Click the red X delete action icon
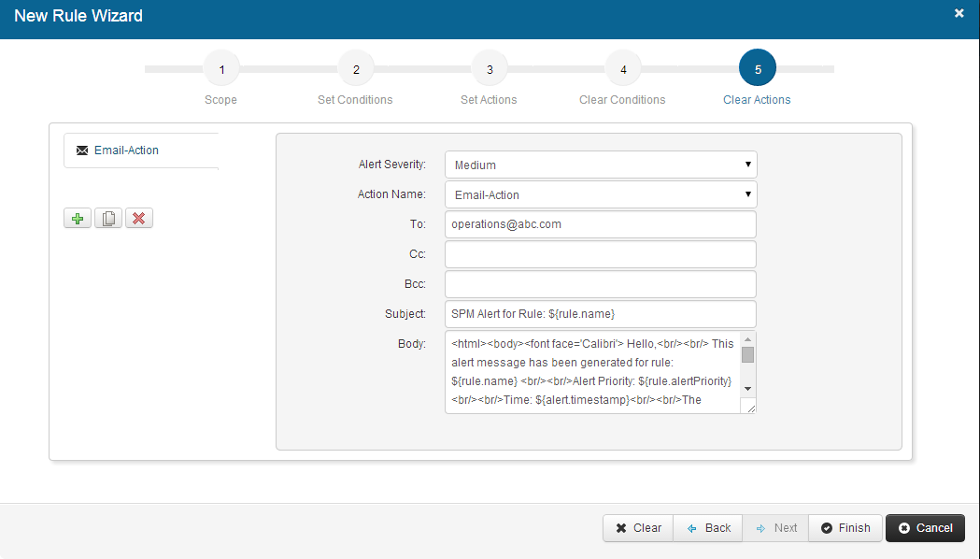The width and height of the screenshot is (980, 559). coord(139,219)
